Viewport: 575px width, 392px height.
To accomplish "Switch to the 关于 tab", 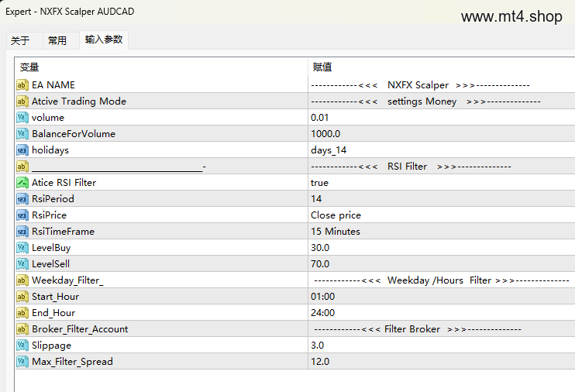I will click(20, 40).
